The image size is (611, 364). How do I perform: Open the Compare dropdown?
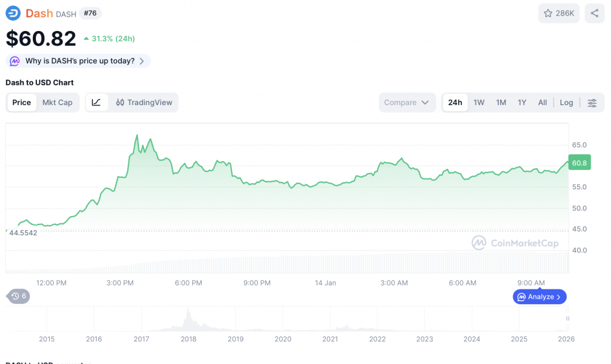(406, 103)
